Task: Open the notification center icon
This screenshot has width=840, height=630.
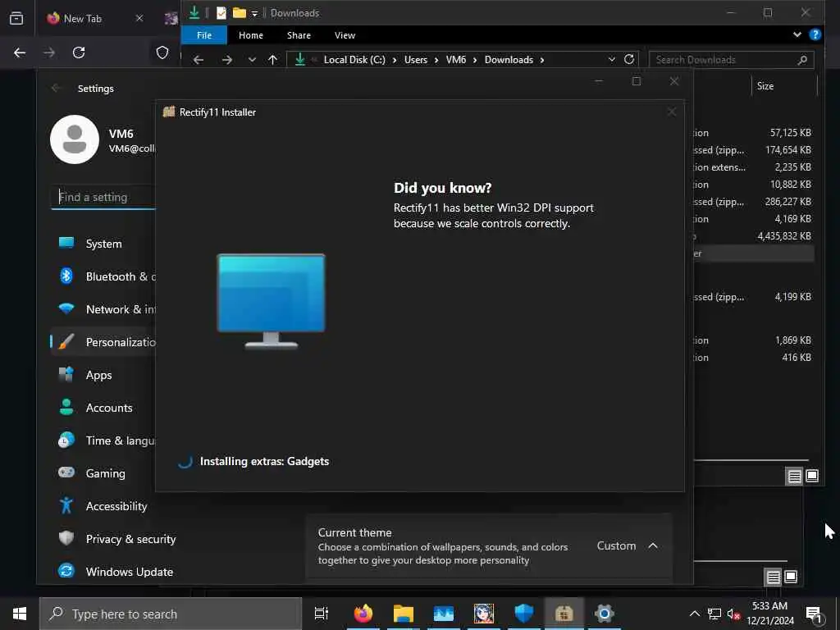Action: (814, 614)
